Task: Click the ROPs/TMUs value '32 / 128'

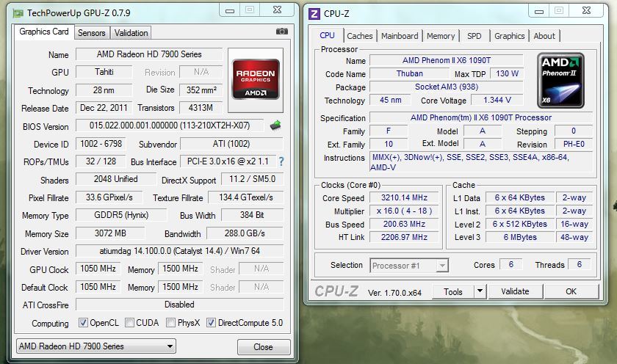Action: 101,161
